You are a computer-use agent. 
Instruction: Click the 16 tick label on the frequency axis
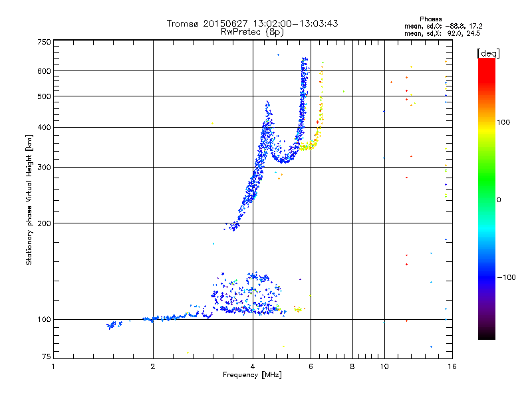[452, 366]
